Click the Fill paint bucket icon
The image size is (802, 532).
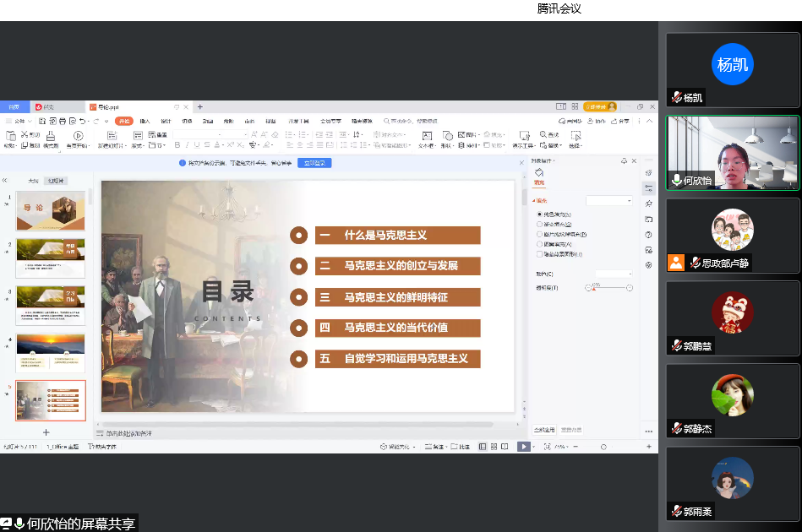(x=539, y=173)
